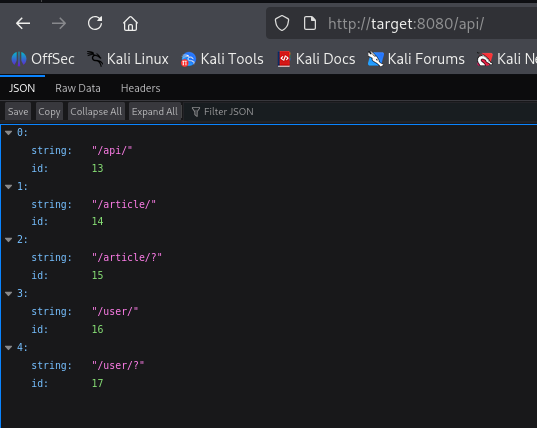Click the Kali Linux dragon bookmark icon

pos(95,59)
